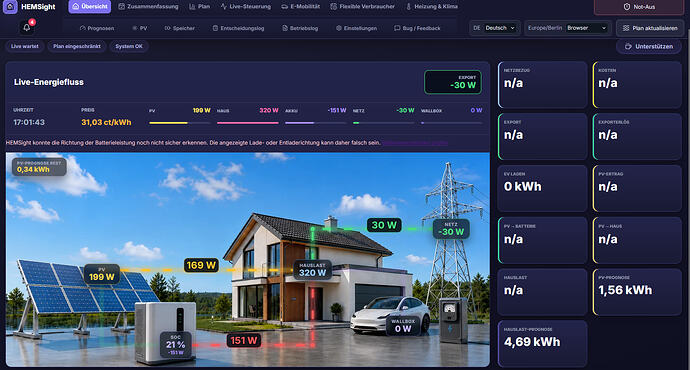
Task: Open the EV Laden 0 kWh card
Action: pyautogui.click(x=543, y=188)
